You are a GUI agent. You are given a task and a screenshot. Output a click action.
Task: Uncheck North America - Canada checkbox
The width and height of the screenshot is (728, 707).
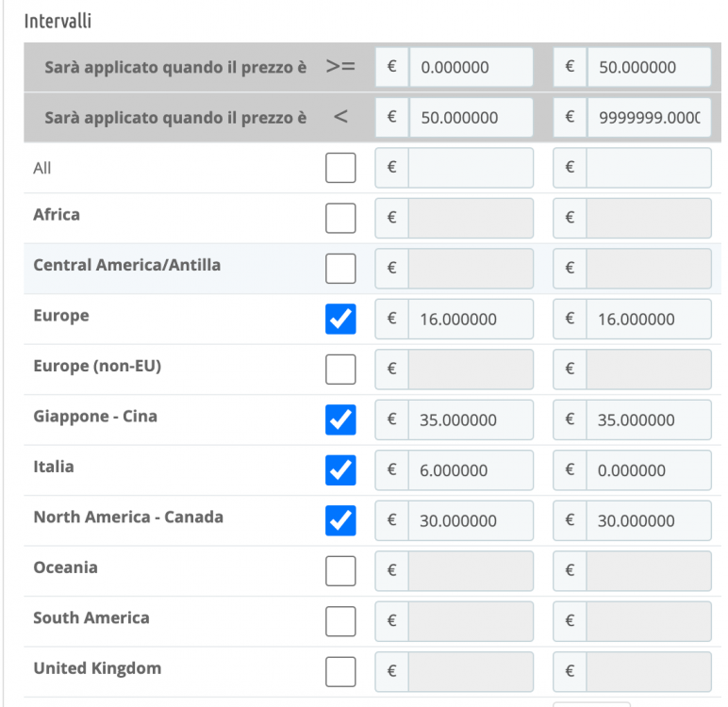340,520
